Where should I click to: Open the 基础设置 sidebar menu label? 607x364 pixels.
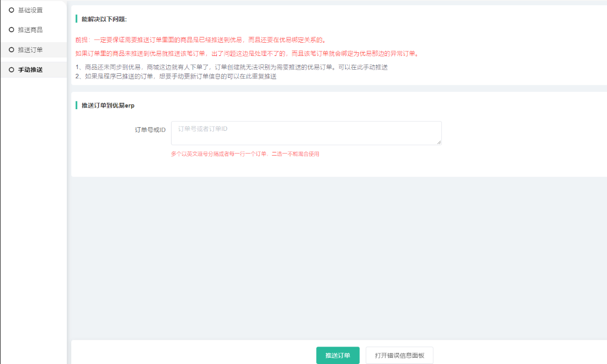pyautogui.click(x=30, y=10)
